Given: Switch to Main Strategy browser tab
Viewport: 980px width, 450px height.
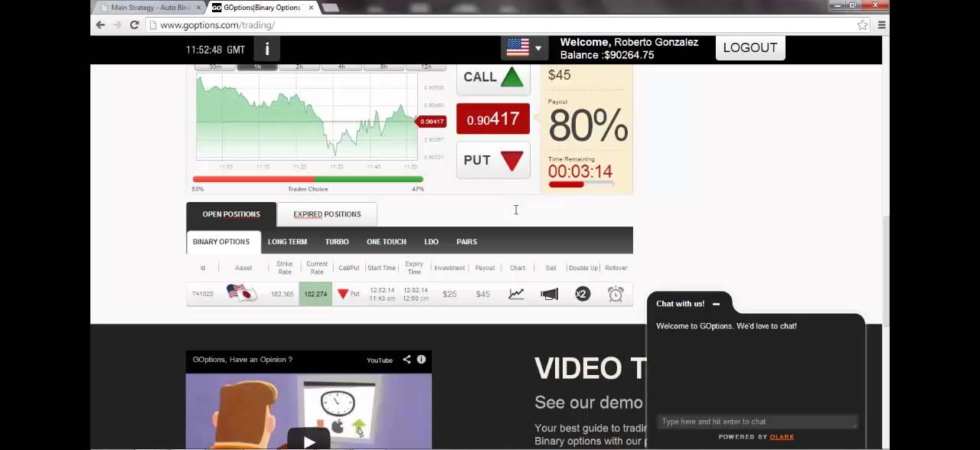Looking at the screenshot, I should pos(150,8).
